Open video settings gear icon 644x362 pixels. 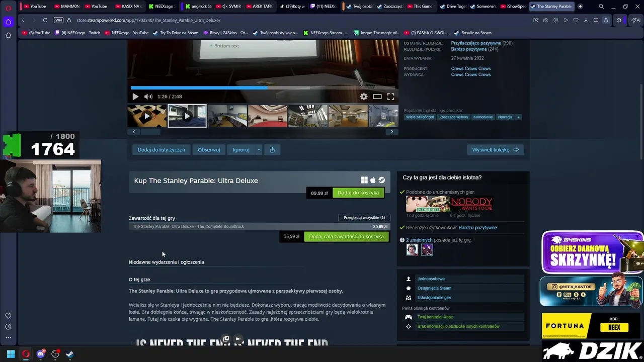click(x=364, y=97)
